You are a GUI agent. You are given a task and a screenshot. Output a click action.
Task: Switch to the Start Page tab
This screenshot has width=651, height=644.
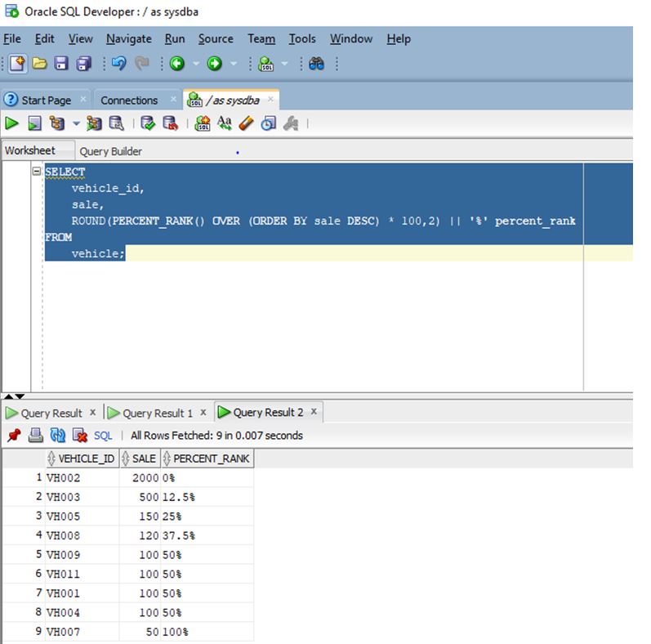46,101
